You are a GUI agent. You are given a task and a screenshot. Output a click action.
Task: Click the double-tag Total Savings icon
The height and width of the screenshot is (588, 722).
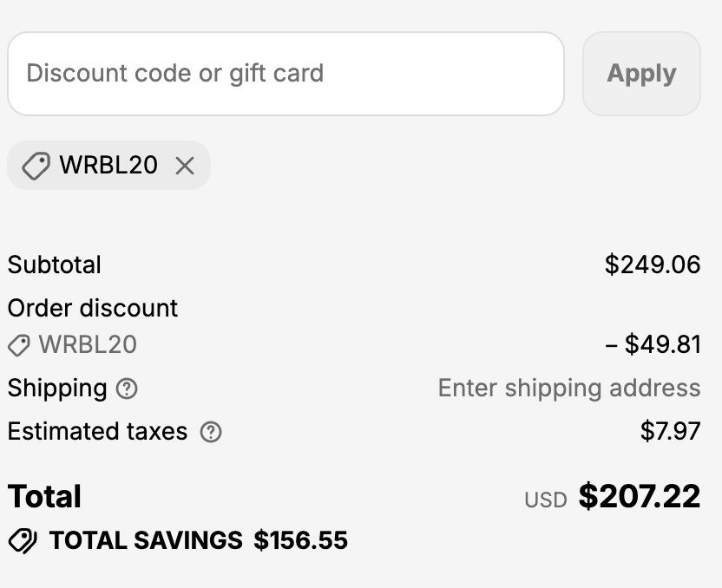(23, 541)
